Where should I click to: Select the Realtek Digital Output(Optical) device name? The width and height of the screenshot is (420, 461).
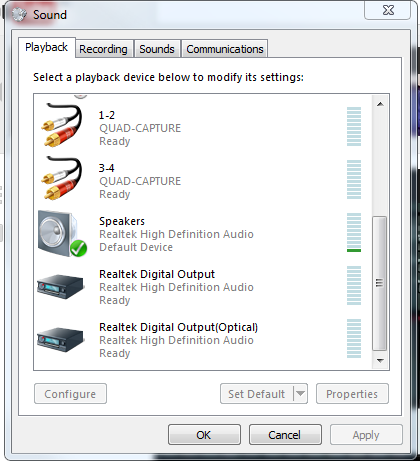click(x=178, y=327)
